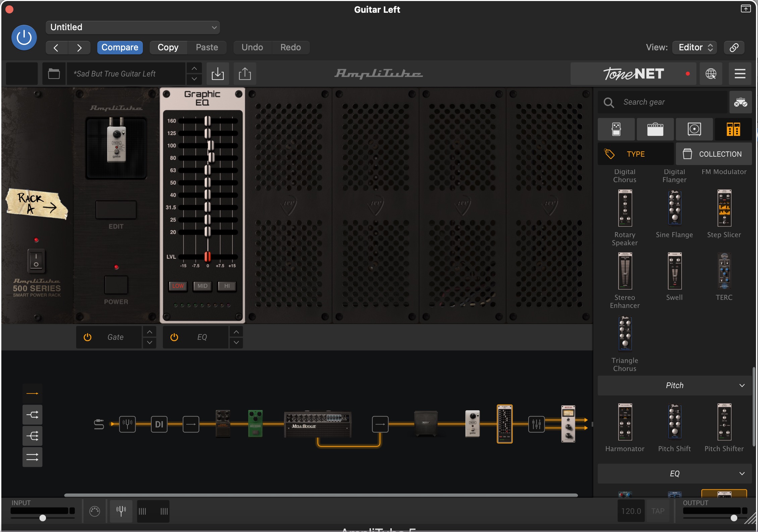Screen dimensions: 758x532
Task: Select the cabinet speaker gear category
Action: click(694, 129)
